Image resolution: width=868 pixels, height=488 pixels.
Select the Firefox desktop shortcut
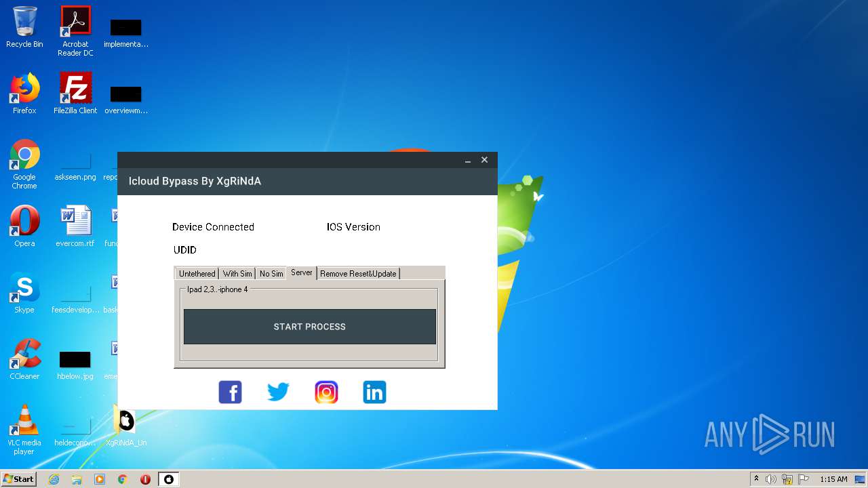[24, 94]
